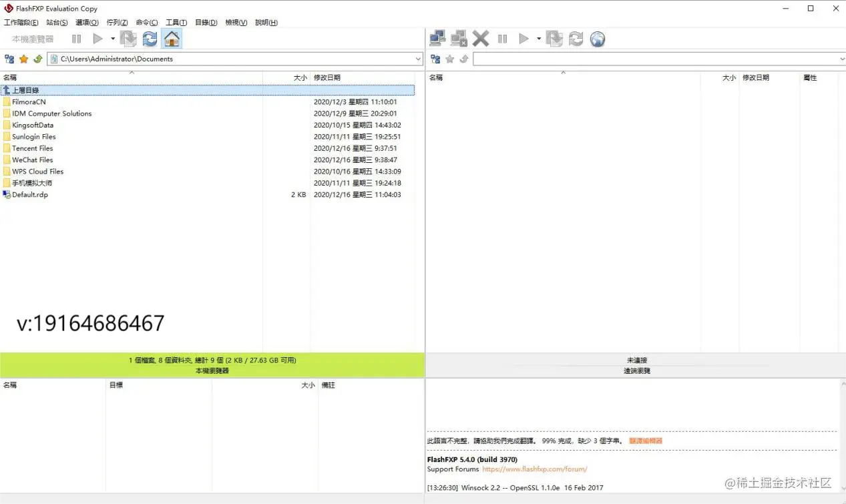The height and width of the screenshot is (504, 846).
Task: Click the 本機瀏覽器 toolbar label
Action: click(33, 39)
